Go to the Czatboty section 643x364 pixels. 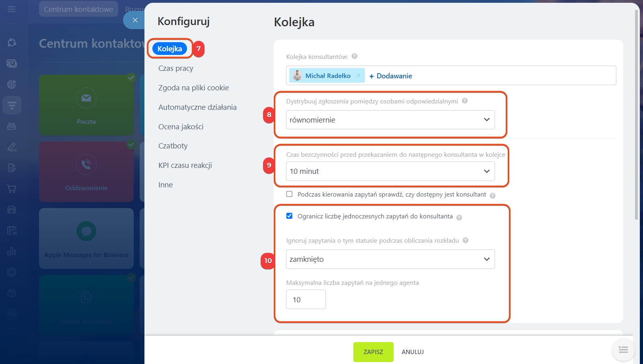[173, 146]
